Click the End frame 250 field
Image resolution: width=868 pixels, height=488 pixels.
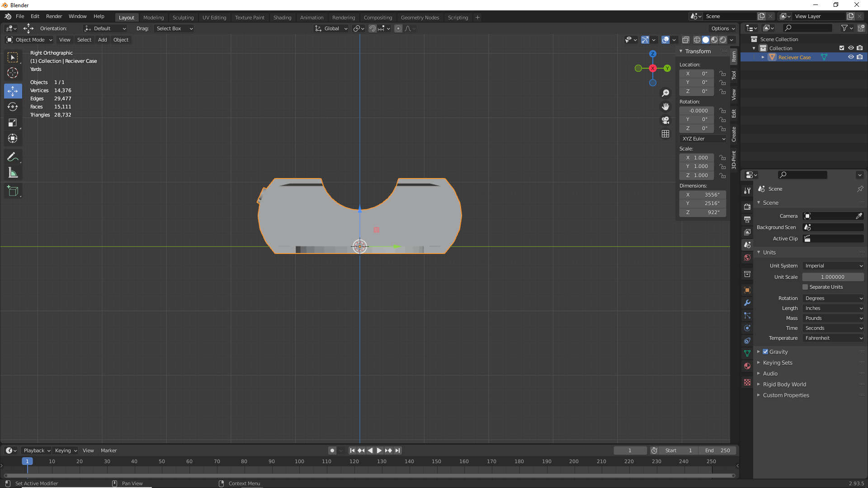[717, 450]
